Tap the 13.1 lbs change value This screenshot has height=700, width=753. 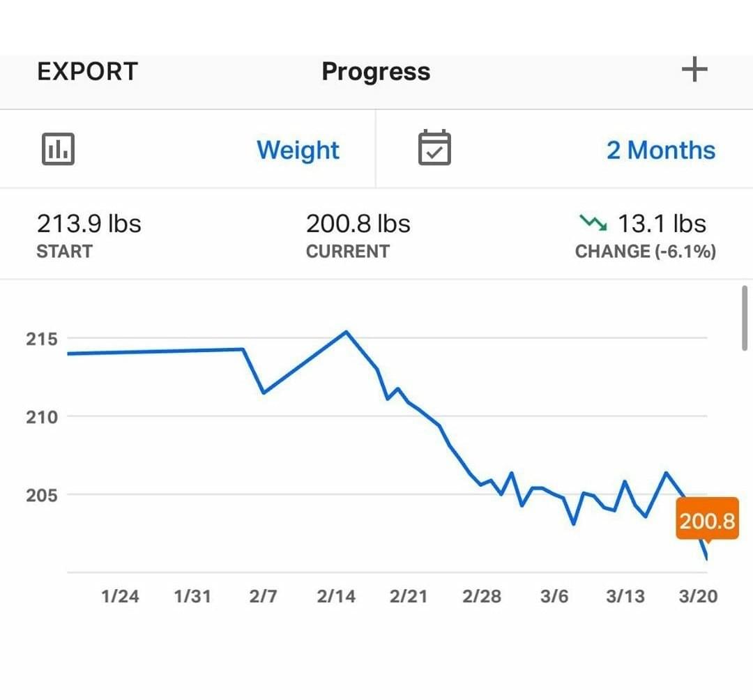pos(662,224)
